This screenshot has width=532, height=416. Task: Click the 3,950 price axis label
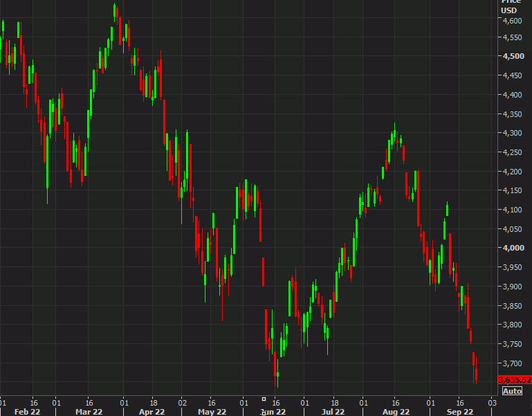coord(513,267)
